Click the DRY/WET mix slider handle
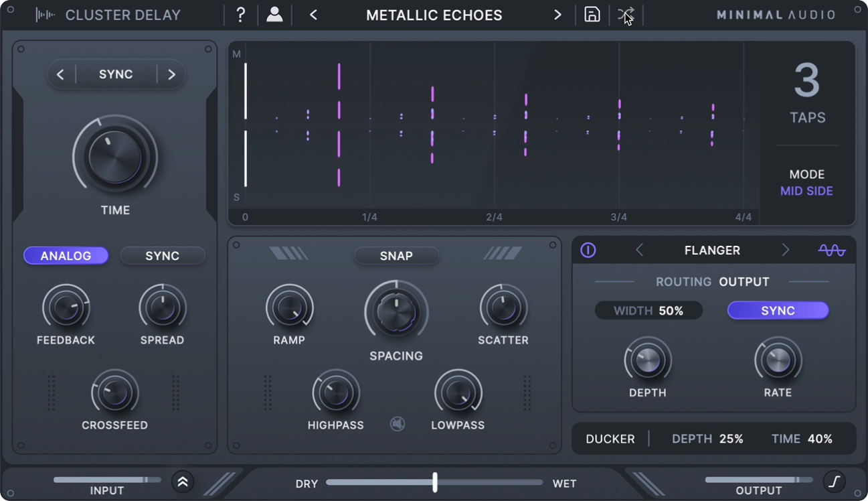 435,482
